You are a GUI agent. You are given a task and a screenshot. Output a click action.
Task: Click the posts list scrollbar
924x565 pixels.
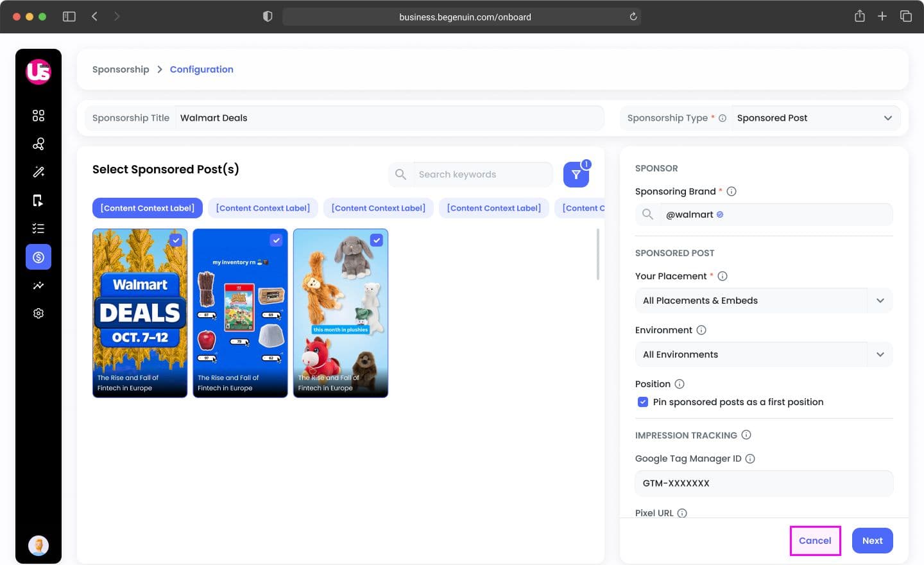point(598,254)
